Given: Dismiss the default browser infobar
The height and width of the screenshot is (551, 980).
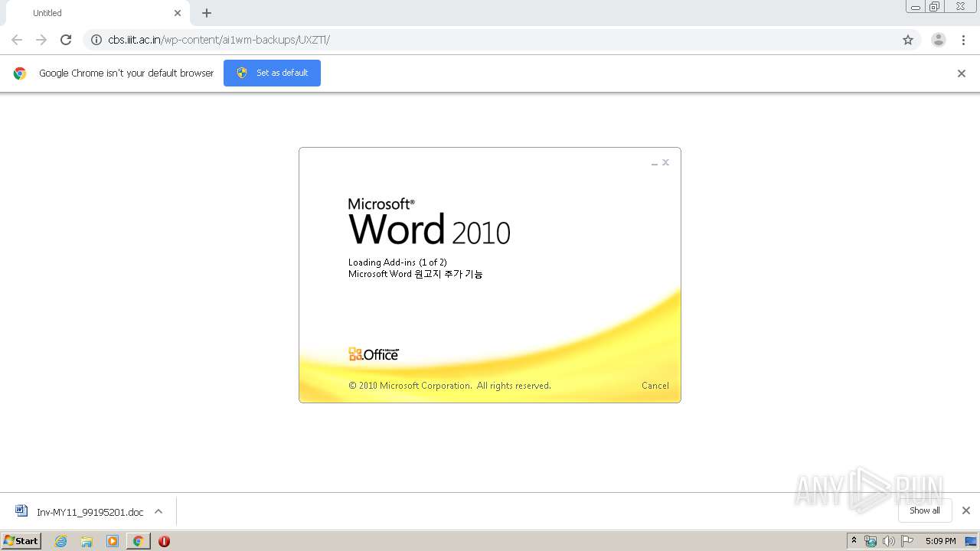Looking at the screenshot, I should (x=962, y=73).
